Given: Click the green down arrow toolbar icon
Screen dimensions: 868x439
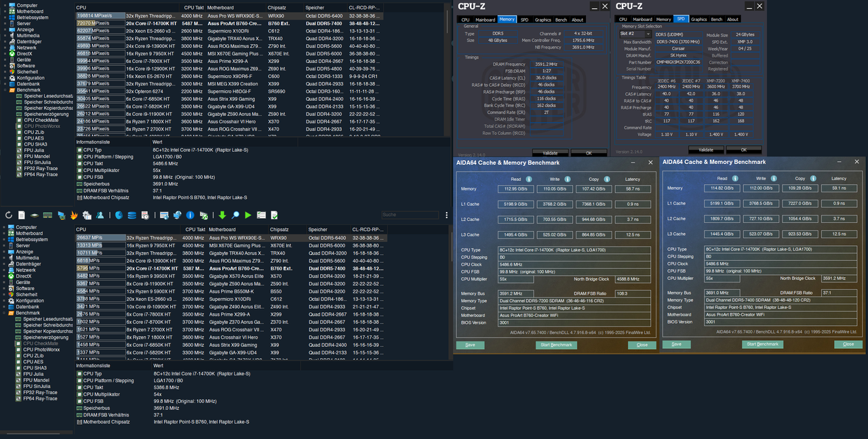Looking at the screenshot, I should tap(222, 215).
